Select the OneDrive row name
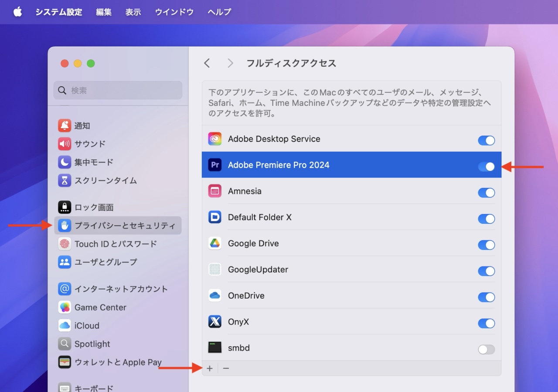This screenshot has width=558, height=392. [246, 296]
